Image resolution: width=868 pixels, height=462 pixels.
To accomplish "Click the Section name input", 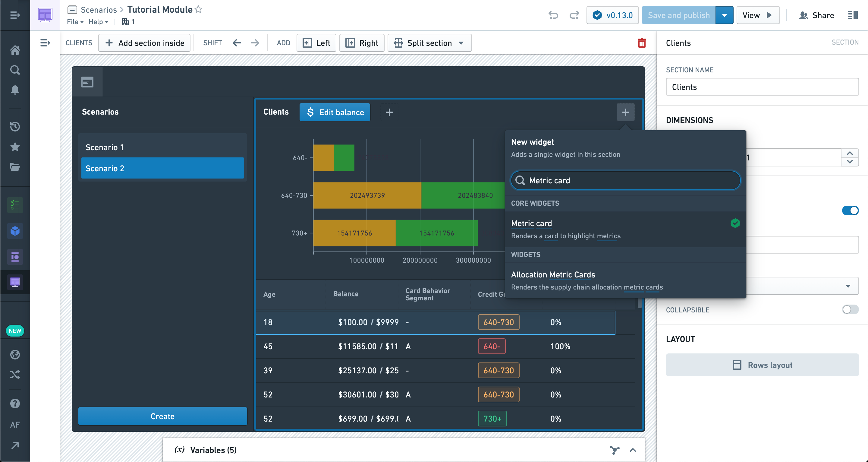I will click(762, 87).
